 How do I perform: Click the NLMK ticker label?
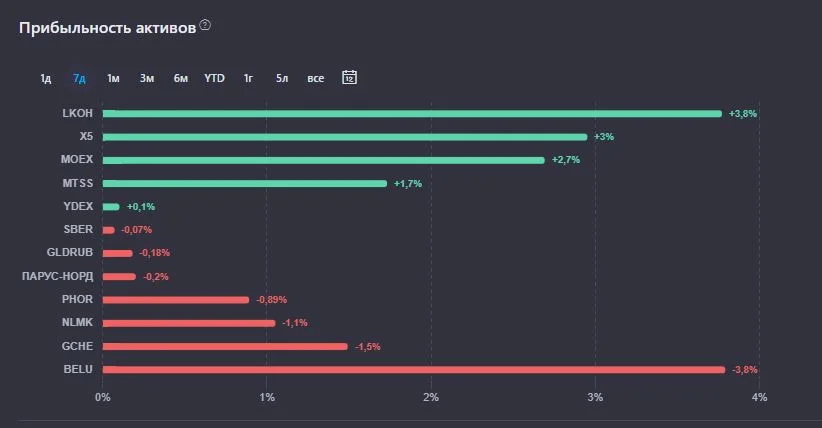tap(78, 323)
